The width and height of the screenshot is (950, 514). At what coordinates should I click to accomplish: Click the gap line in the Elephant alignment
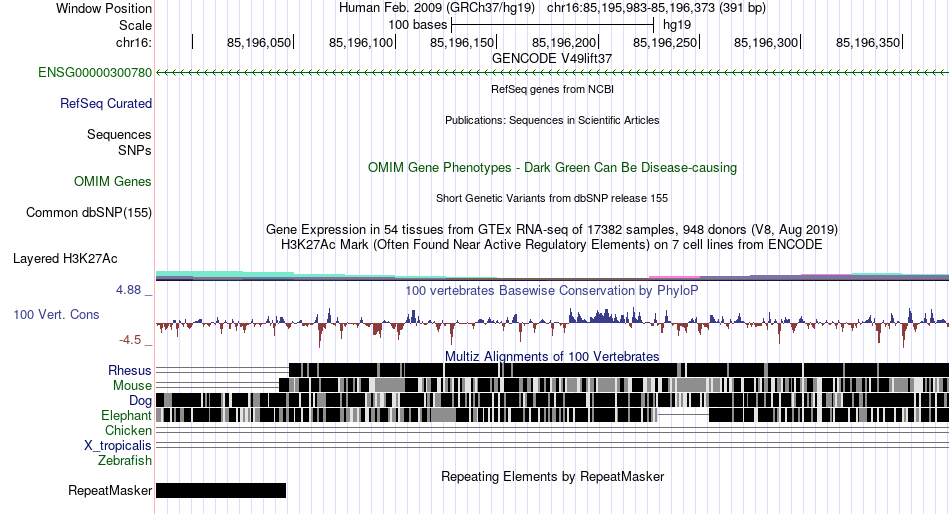coord(683,415)
